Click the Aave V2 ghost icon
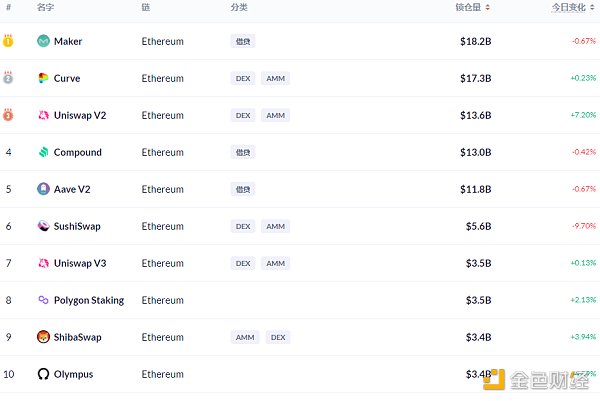This screenshot has height=401, width=600. (x=43, y=189)
